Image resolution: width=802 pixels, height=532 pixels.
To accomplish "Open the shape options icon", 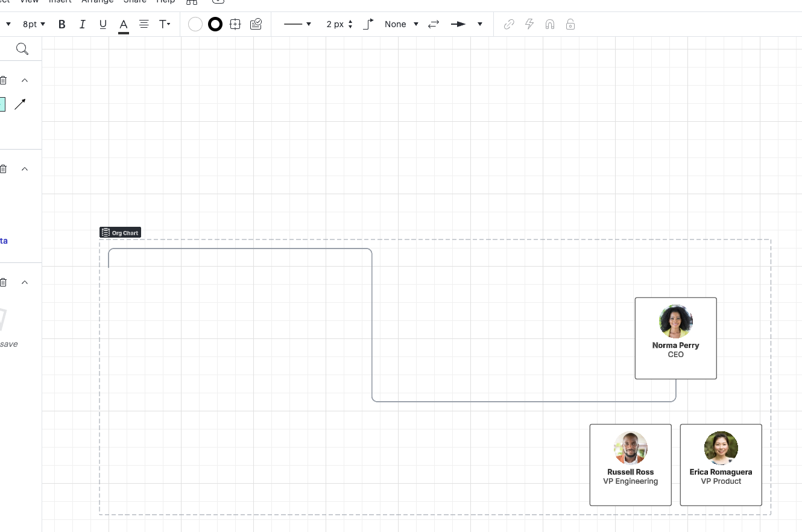I will [235, 24].
